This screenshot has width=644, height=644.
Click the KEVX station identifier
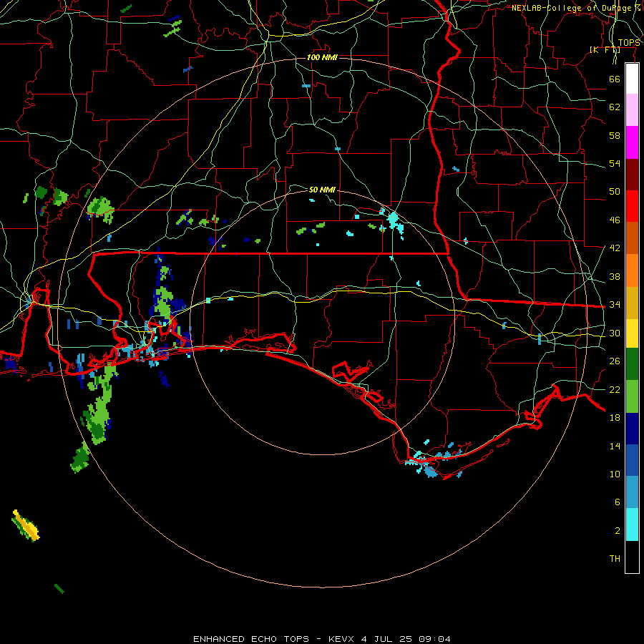pyautogui.click(x=341, y=639)
